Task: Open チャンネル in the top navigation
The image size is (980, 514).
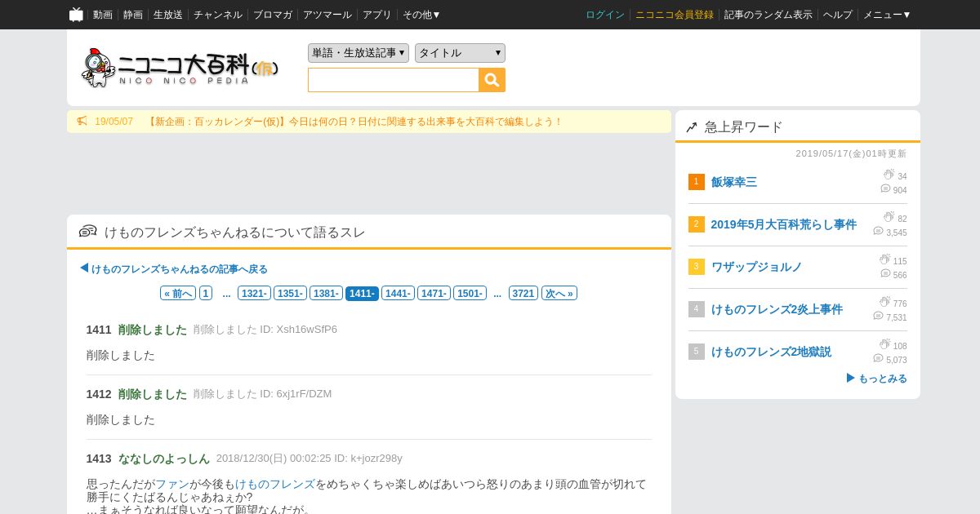Action: point(218,15)
